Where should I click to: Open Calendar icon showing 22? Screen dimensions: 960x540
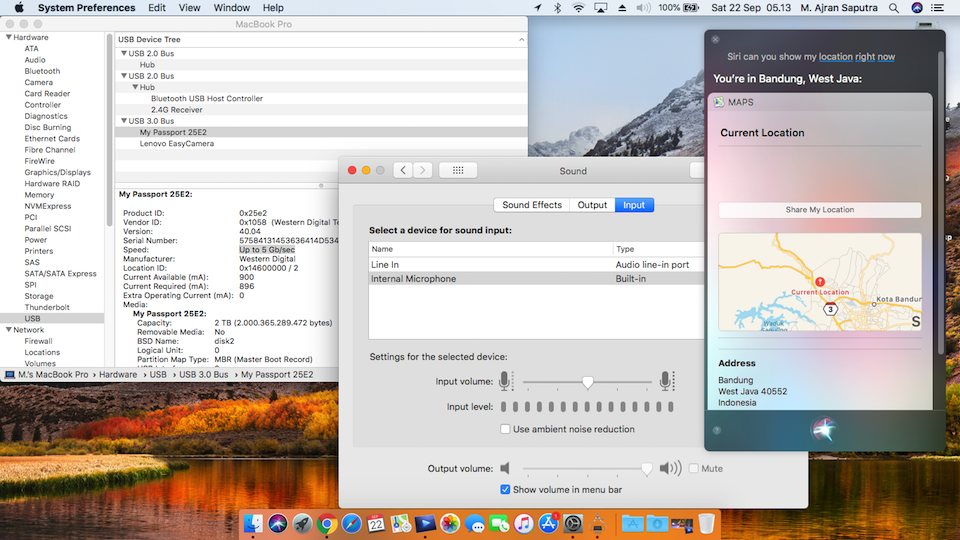pos(376,524)
